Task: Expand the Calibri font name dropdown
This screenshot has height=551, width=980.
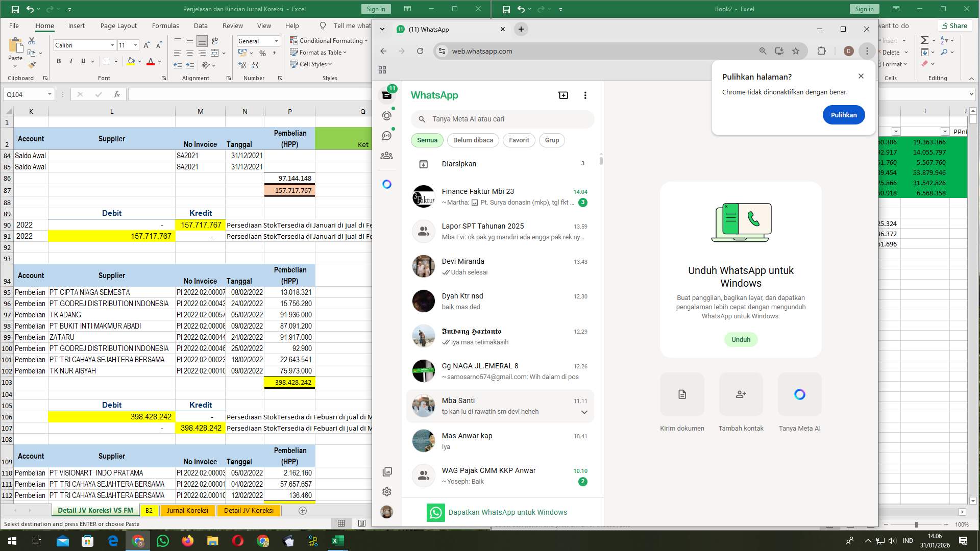Action: (112, 45)
